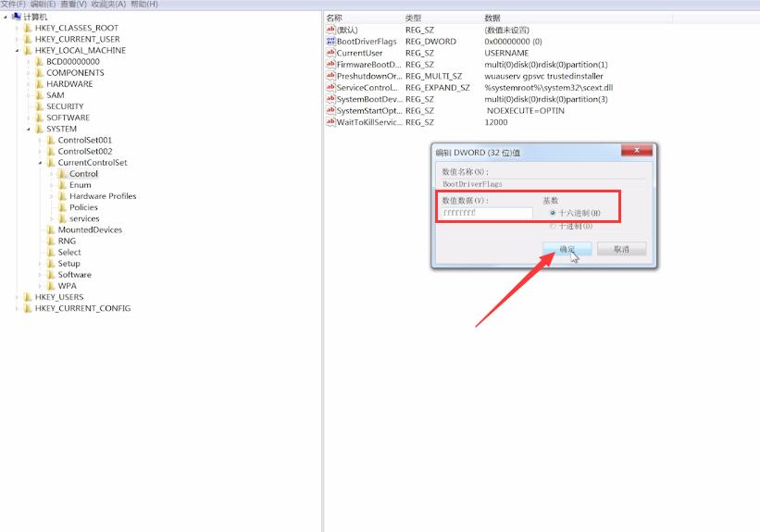
Task: Expand the HKEY_CLASSES_ROOT node
Action: [x=17, y=28]
